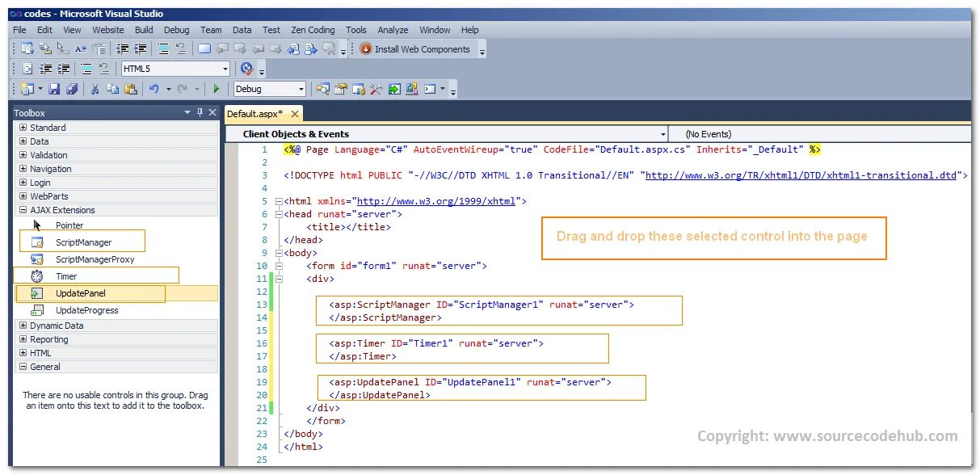Click the New Project icon

coord(27,89)
